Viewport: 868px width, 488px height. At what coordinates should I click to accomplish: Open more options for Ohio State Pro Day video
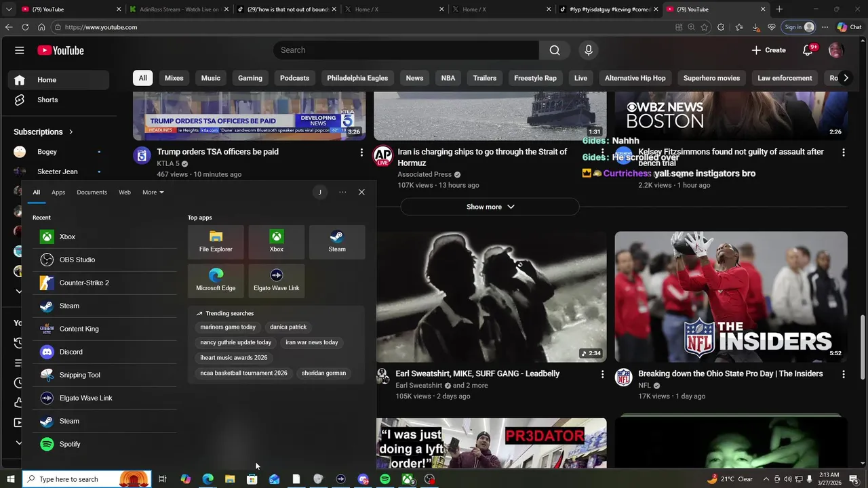pyautogui.click(x=844, y=374)
